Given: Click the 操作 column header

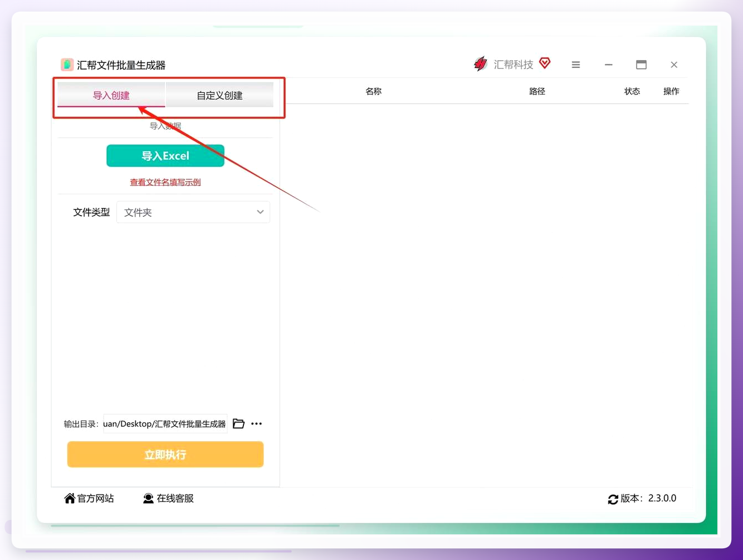Looking at the screenshot, I should point(671,91).
